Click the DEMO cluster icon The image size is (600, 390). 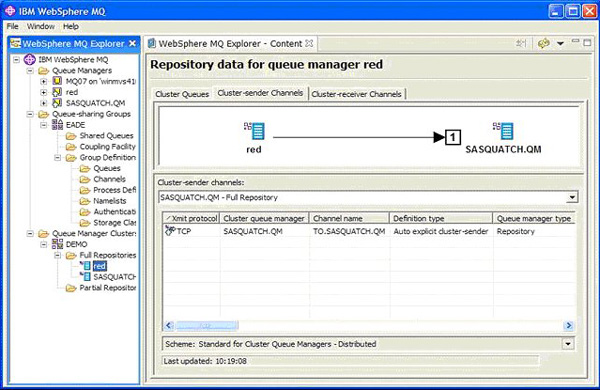click(x=57, y=244)
